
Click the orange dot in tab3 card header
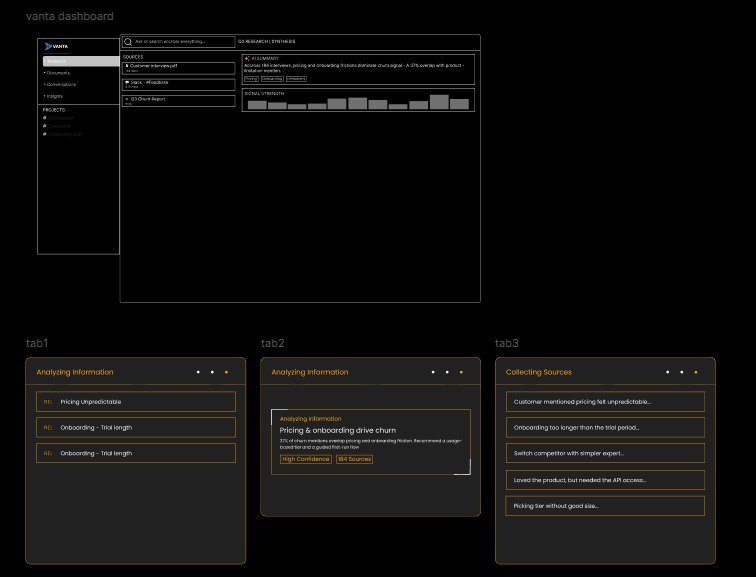696,372
